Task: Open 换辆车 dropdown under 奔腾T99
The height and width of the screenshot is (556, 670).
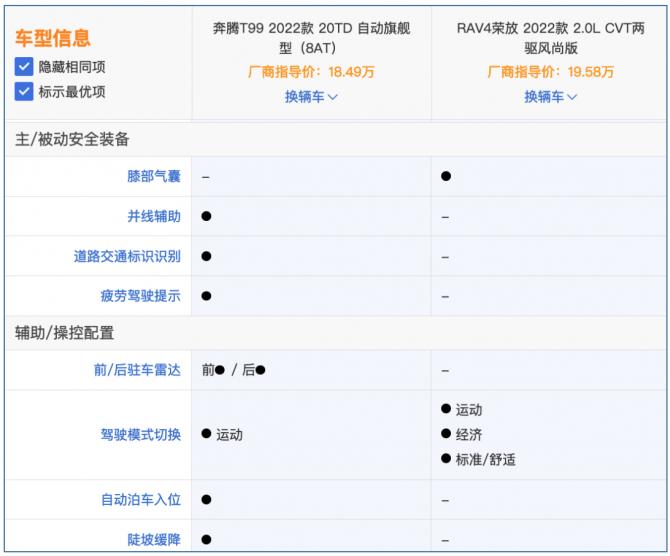Action: pyautogui.click(x=311, y=97)
